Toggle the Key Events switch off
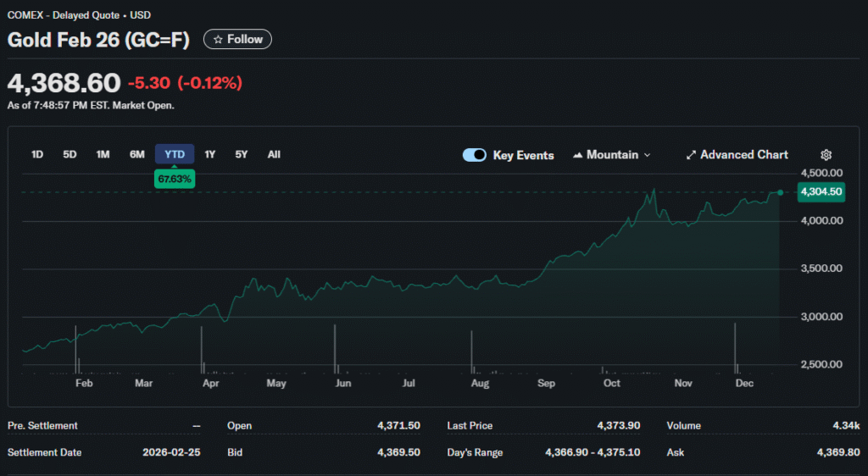 (x=475, y=155)
